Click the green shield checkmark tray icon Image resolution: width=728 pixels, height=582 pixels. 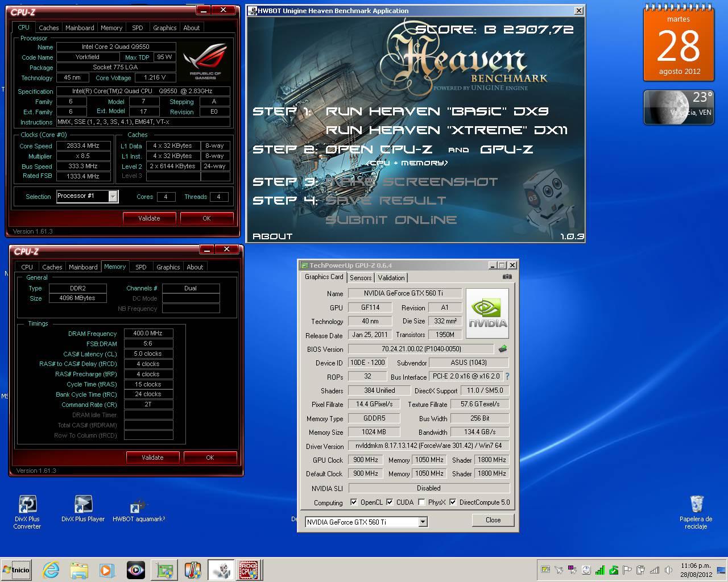coord(614,569)
